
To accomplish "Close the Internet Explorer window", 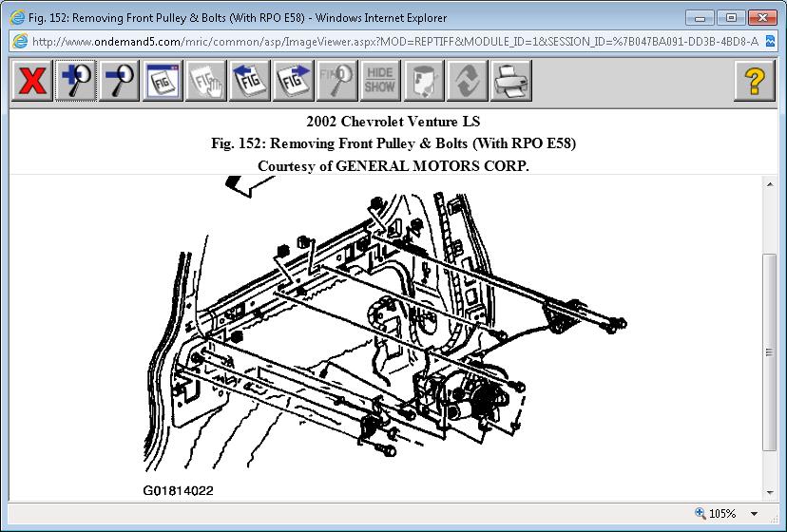I will coord(762,18).
